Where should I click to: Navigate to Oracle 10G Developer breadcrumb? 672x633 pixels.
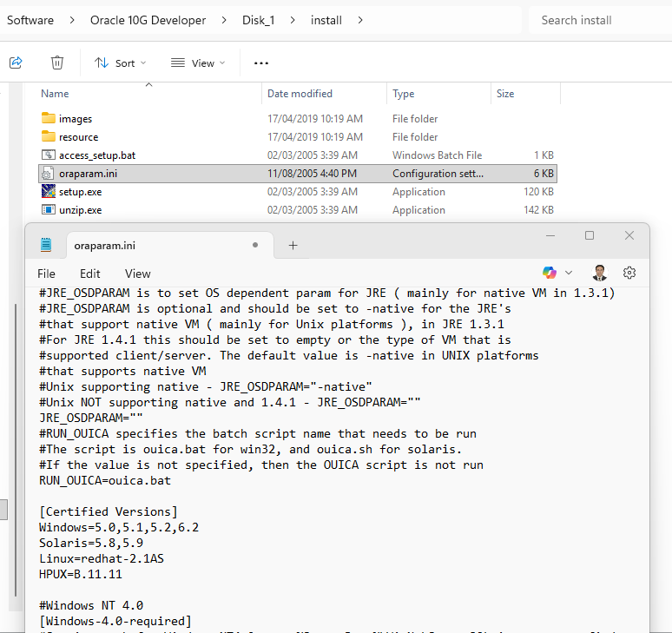coord(148,20)
